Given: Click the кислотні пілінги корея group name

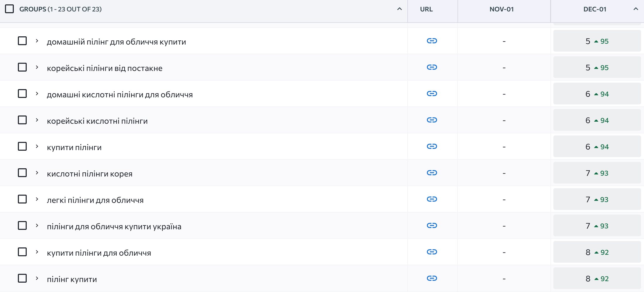Looking at the screenshot, I should click(90, 174).
